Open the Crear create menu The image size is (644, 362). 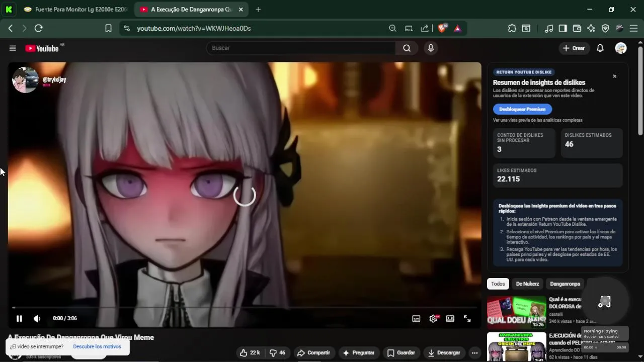[574, 48]
